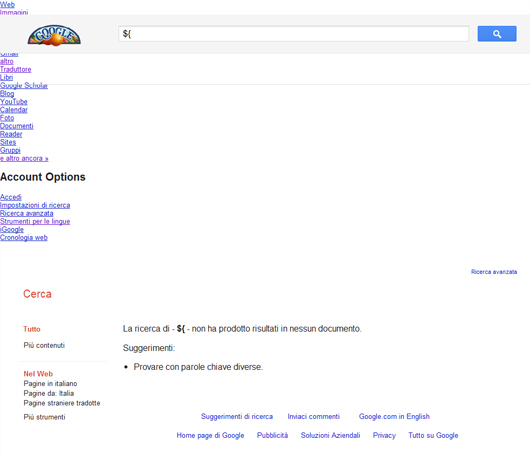The height and width of the screenshot is (461, 530).
Task: Click Ricerca avanzata at right side
Action: click(x=494, y=272)
